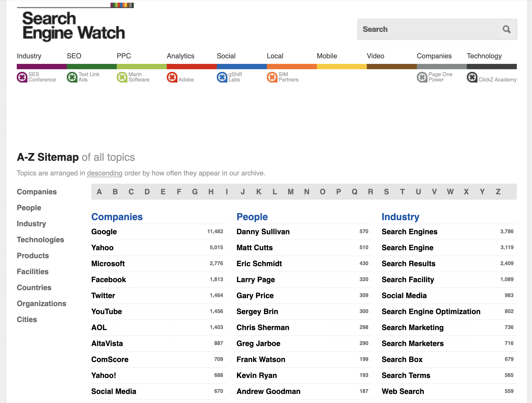Open the Facebook company topic
This screenshot has width=532, height=403.
point(109,279)
